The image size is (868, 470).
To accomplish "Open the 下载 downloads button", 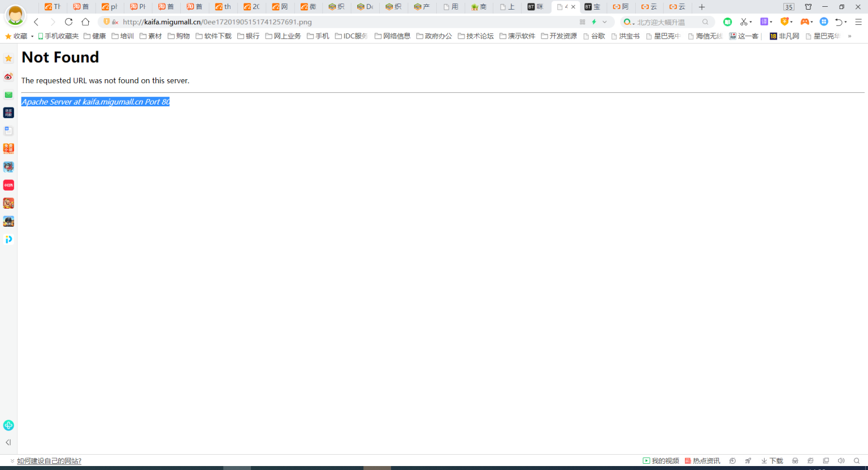I will click(x=772, y=461).
